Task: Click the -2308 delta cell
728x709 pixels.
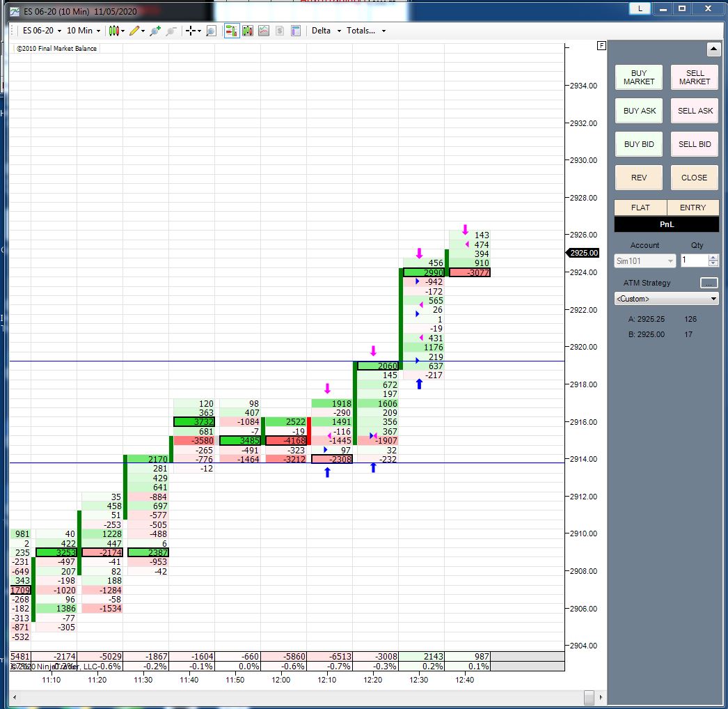Action: [x=332, y=459]
